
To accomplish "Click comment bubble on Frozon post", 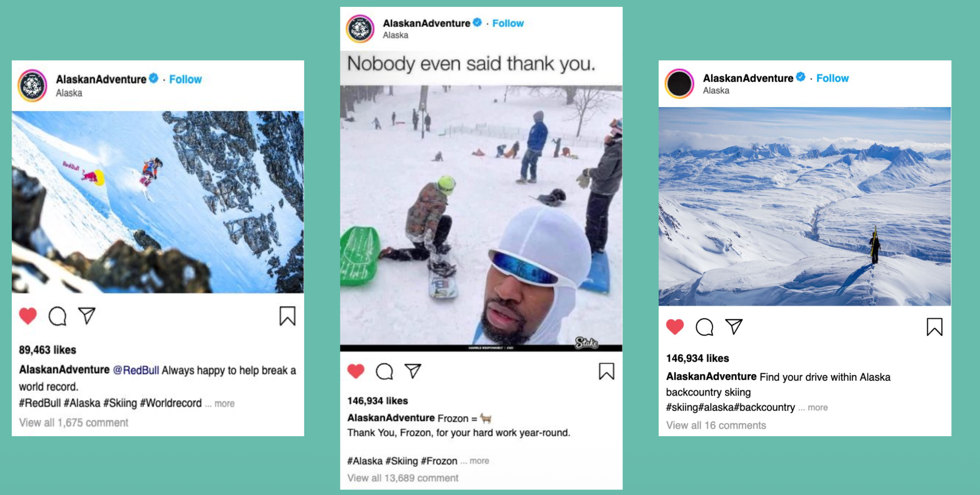I will [x=384, y=371].
